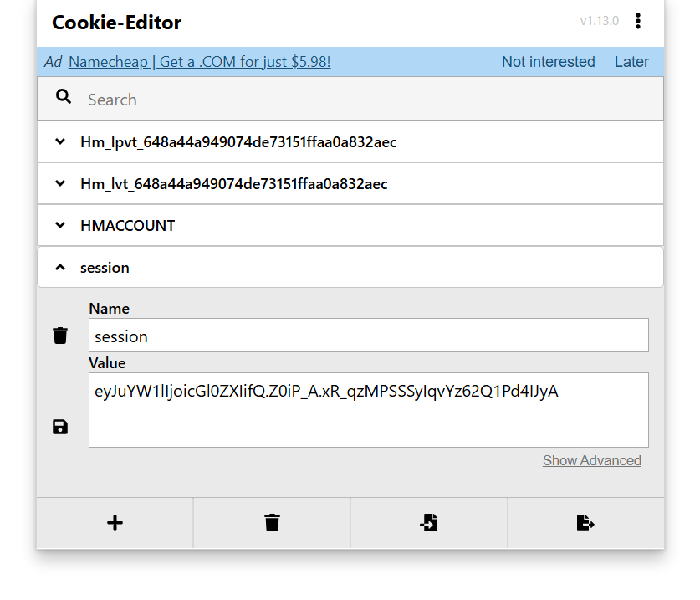Postpone the ad by clicking Later

coord(631,62)
